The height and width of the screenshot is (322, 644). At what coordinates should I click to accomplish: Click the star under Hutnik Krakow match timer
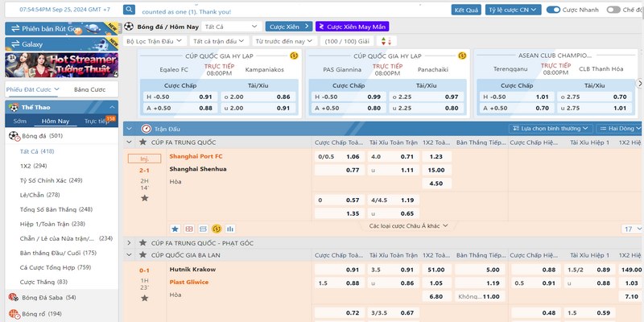tap(145, 298)
